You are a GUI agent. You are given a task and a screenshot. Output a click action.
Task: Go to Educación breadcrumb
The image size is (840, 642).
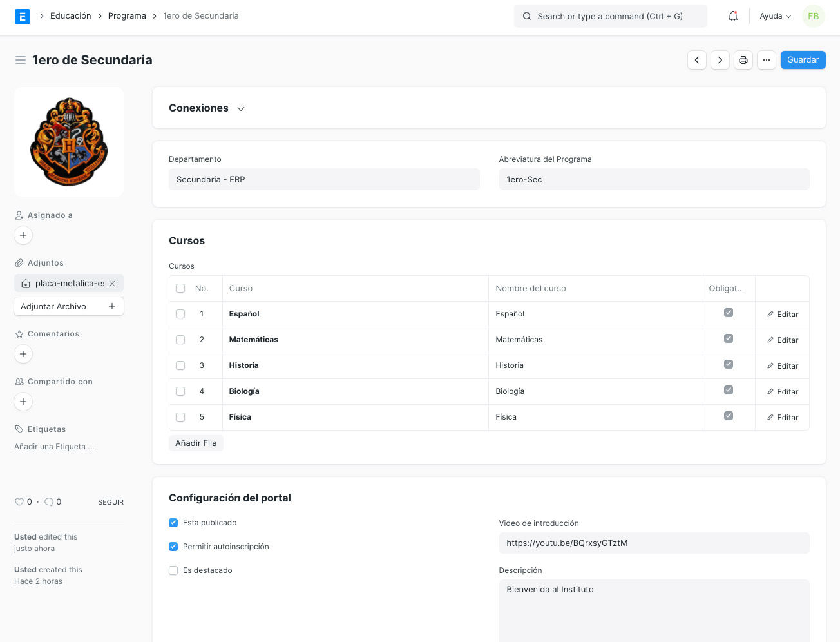click(x=71, y=16)
